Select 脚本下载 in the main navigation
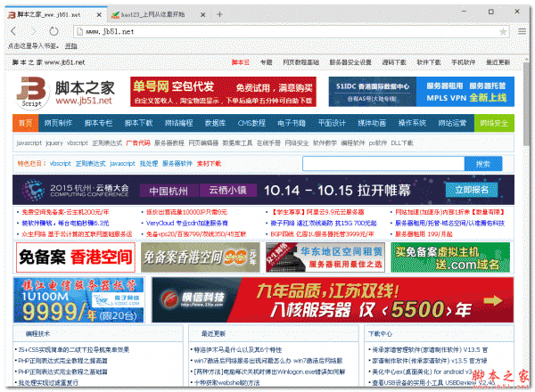This screenshot has height=392, width=535. pyautogui.click(x=138, y=123)
